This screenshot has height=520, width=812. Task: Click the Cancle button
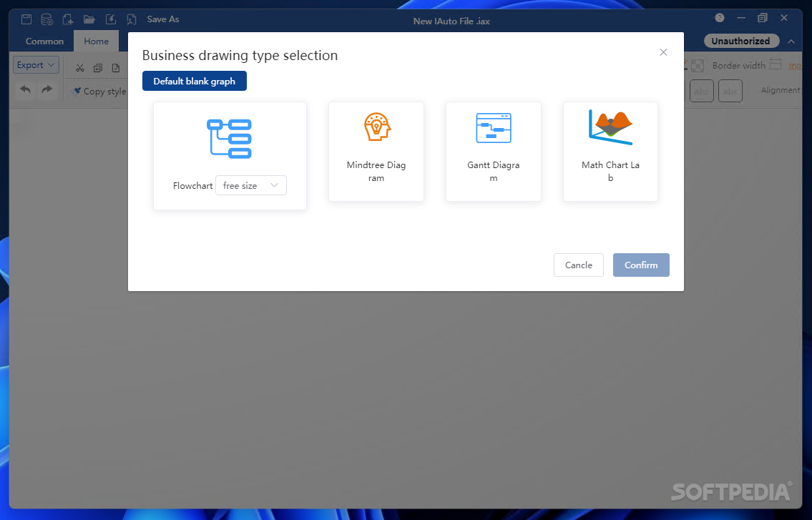click(579, 265)
